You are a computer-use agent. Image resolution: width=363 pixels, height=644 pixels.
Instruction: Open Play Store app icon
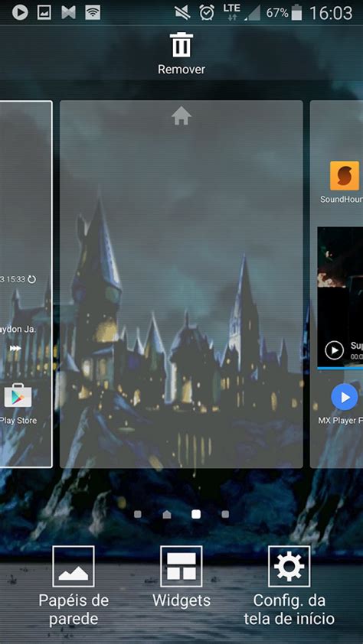[x=18, y=395]
